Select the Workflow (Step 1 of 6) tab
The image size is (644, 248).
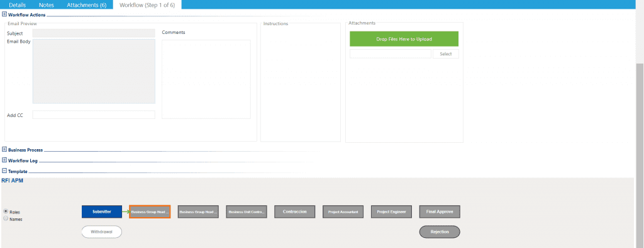(x=147, y=5)
